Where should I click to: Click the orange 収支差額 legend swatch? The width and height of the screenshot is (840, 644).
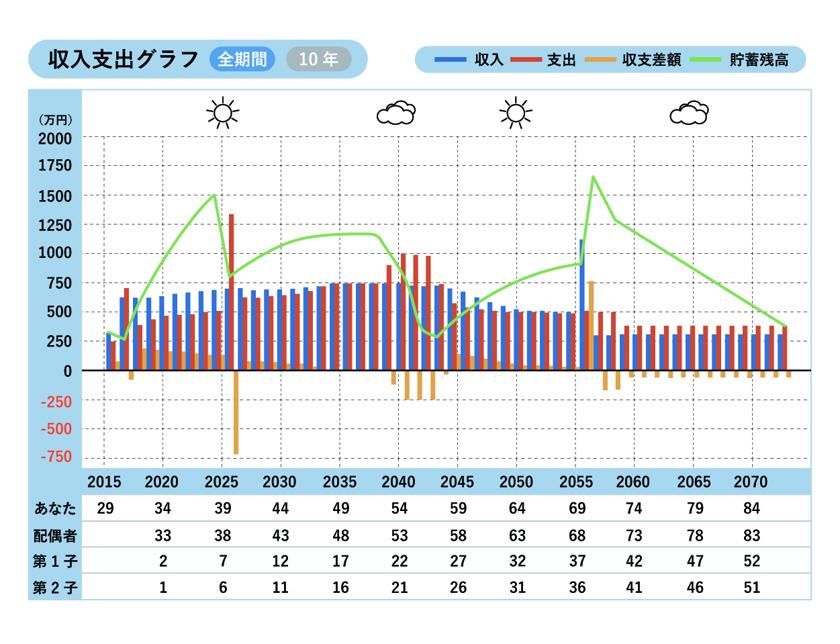point(600,60)
